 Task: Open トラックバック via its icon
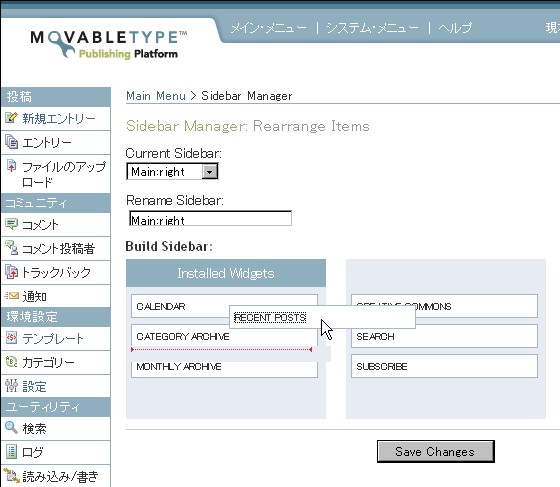tap(11, 272)
